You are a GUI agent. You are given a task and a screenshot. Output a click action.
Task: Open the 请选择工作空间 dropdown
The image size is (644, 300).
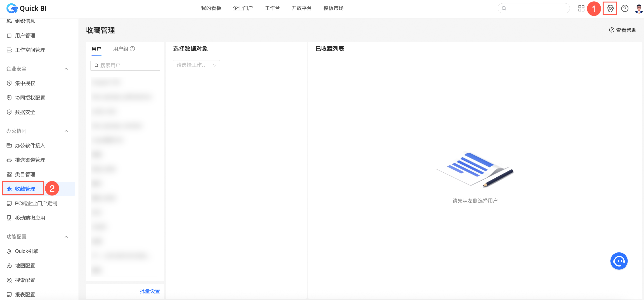tap(196, 65)
